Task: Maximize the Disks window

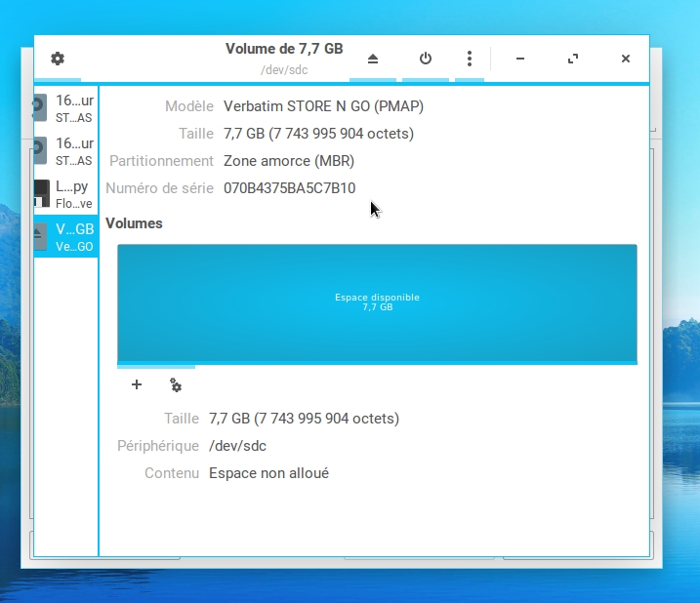Action: click(573, 59)
